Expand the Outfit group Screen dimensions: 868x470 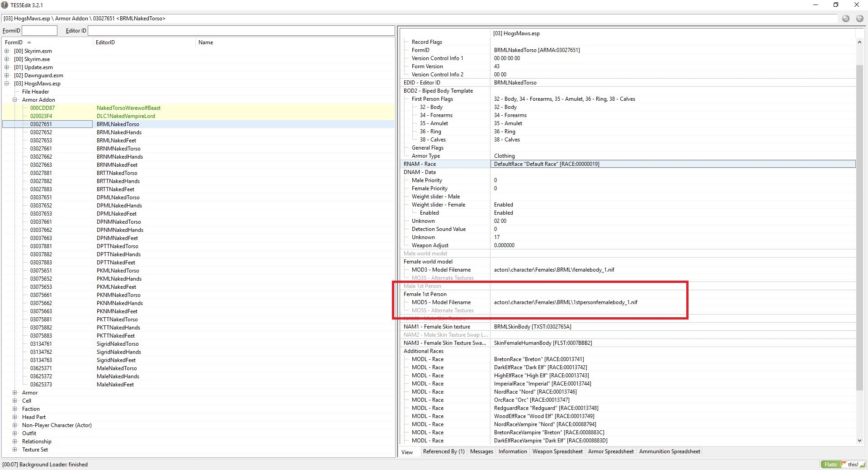click(x=15, y=433)
